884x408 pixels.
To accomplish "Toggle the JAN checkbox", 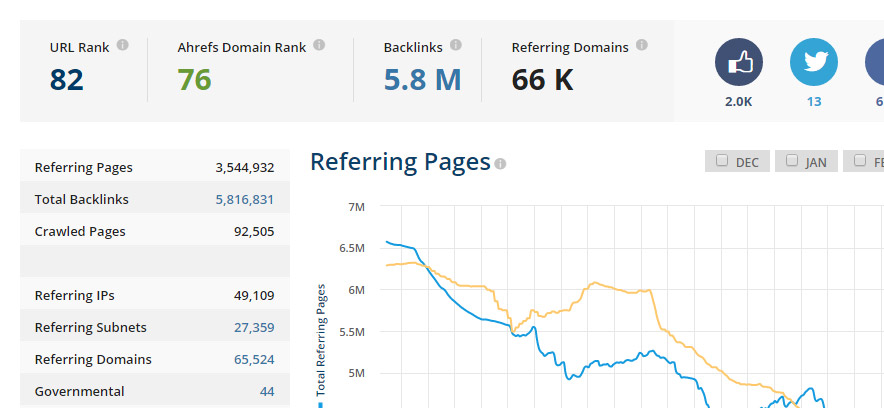I will (792, 161).
